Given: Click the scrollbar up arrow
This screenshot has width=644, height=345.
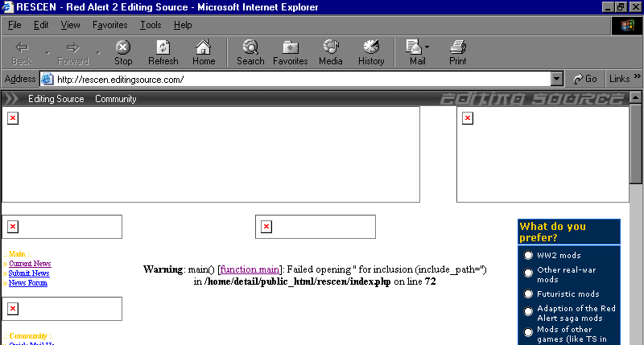Looking at the screenshot, I should 635,97.
